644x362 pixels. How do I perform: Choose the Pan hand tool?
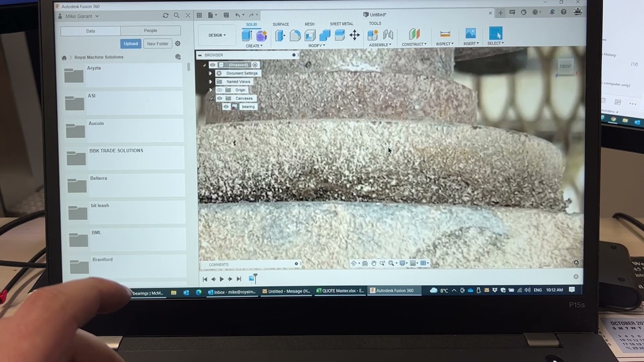click(x=374, y=263)
